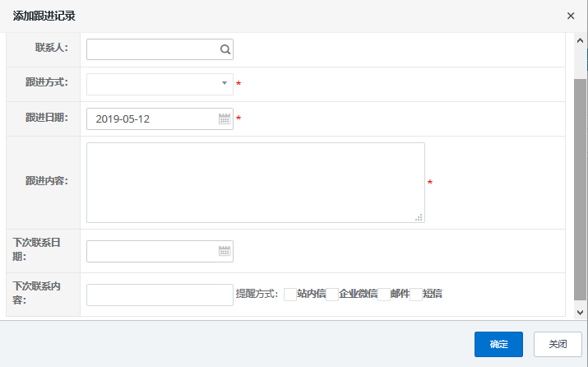The width and height of the screenshot is (588, 367).
Task: Tick the 企业微信 reminder checkbox
Action: (x=332, y=294)
